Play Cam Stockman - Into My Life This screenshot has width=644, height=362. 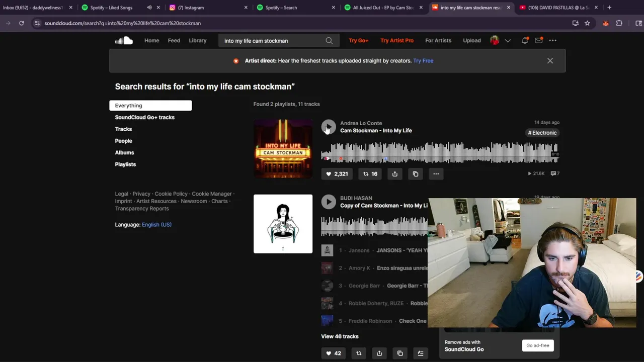pyautogui.click(x=329, y=127)
